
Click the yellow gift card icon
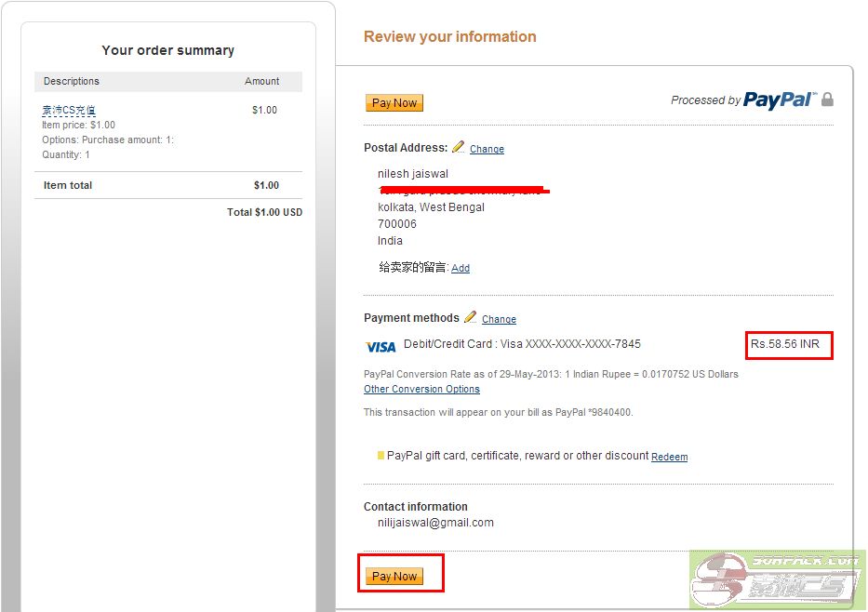(x=381, y=456)
